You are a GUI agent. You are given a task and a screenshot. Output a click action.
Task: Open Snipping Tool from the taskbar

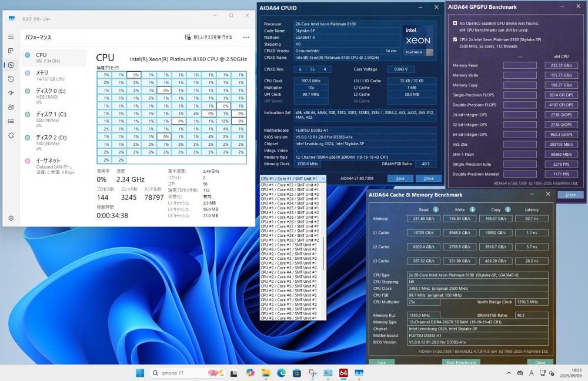coord(312,373)
